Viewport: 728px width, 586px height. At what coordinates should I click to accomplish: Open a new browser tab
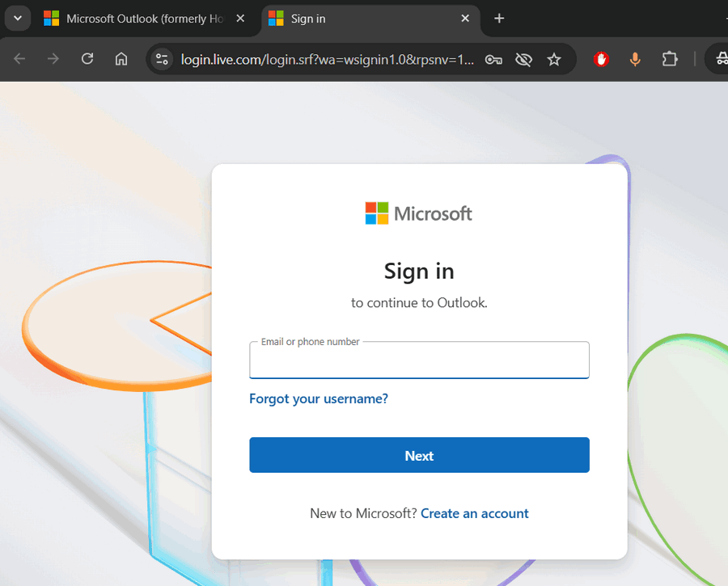tap(499, 18)
